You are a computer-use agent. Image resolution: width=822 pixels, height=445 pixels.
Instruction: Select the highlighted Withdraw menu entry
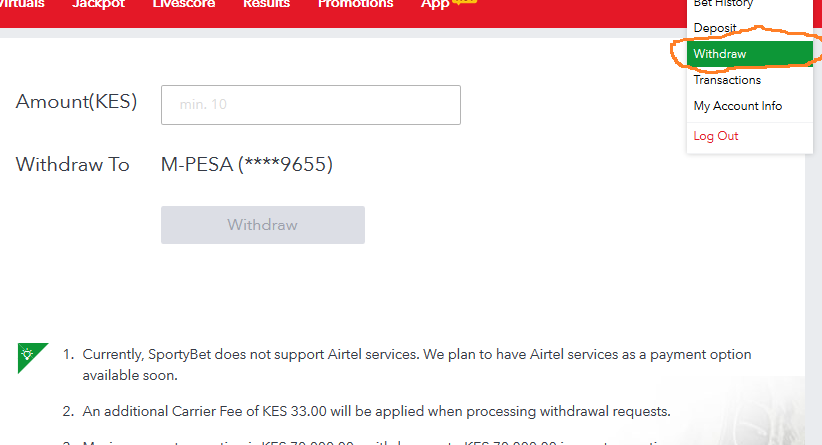coord(750,54)
